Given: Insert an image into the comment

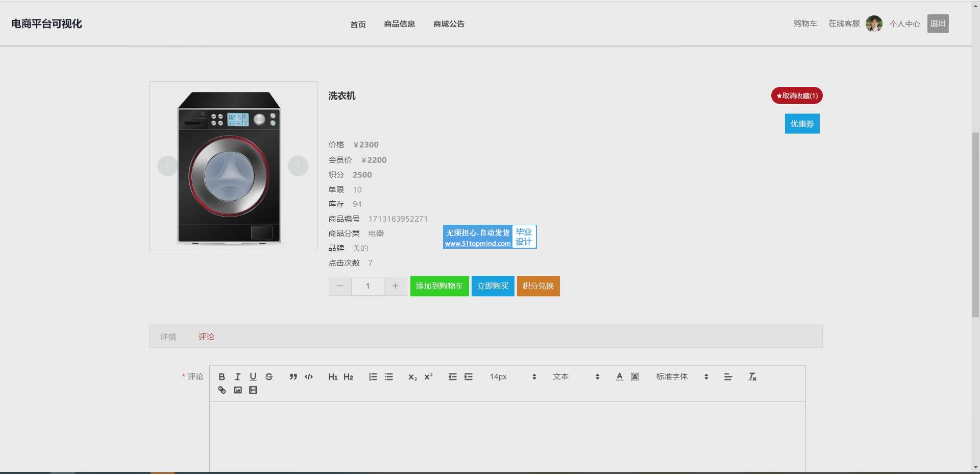Looking at the screenshot, I should click(x=237, y=390).
